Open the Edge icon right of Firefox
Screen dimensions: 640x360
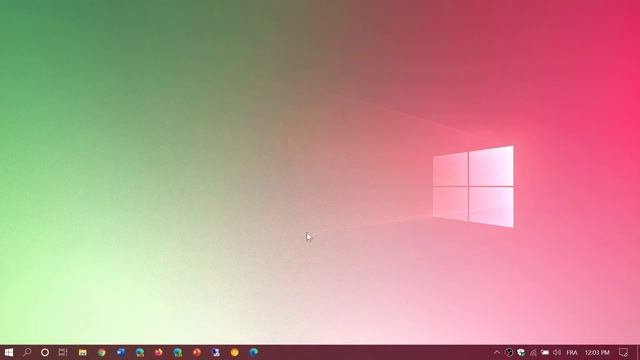tap(178, 352)
